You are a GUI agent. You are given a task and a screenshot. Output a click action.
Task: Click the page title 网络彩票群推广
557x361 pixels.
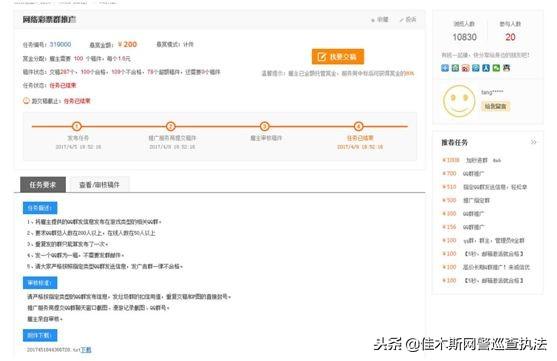[x=49, y=20]
